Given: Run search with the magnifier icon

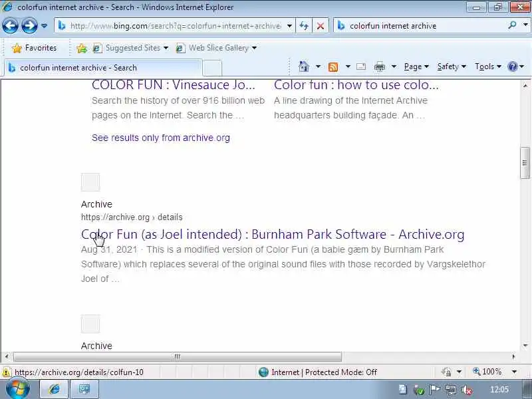Looking at the screenshot, I should point(512,25).
